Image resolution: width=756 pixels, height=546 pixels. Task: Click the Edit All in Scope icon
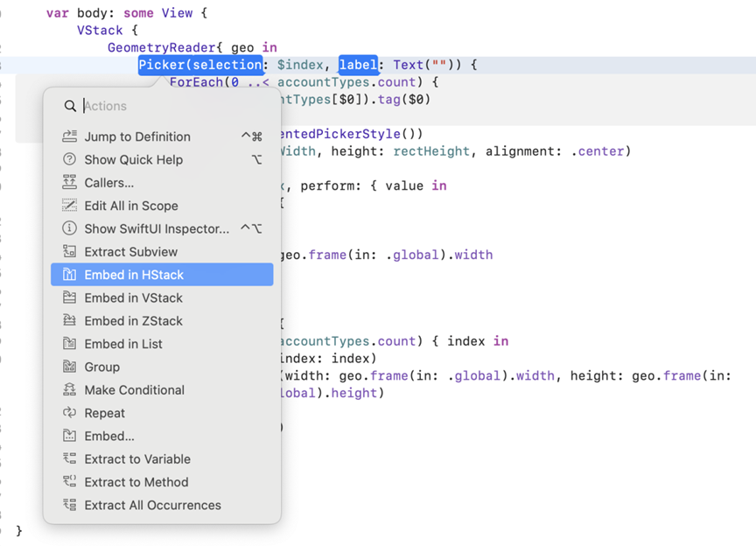69,206
